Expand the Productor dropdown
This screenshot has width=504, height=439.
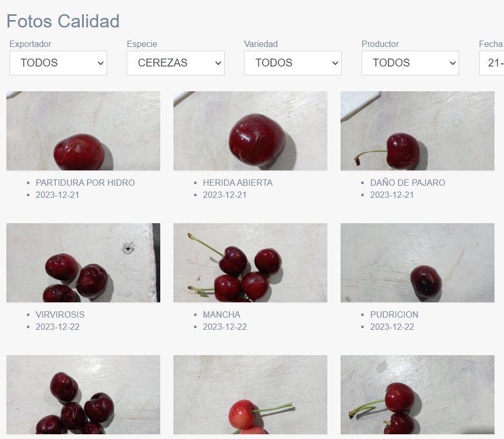[x=410, y=63]
